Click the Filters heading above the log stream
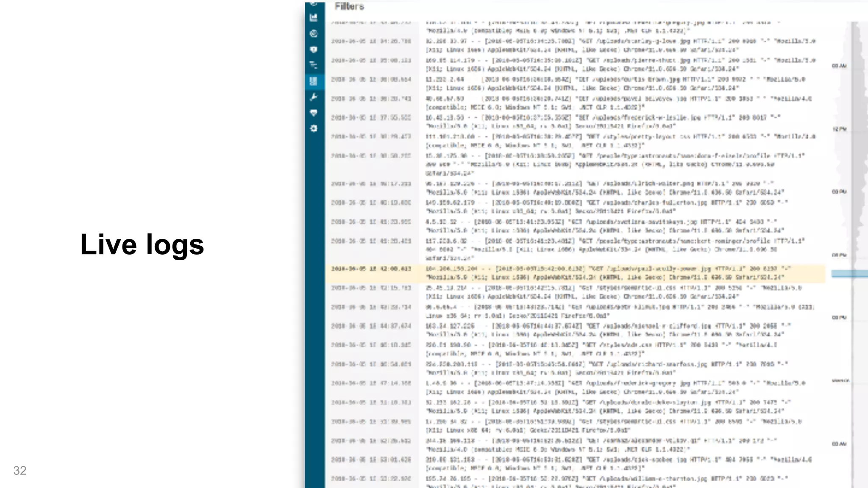868x488 pixels. pyautogui.click(x=349, y=6)
